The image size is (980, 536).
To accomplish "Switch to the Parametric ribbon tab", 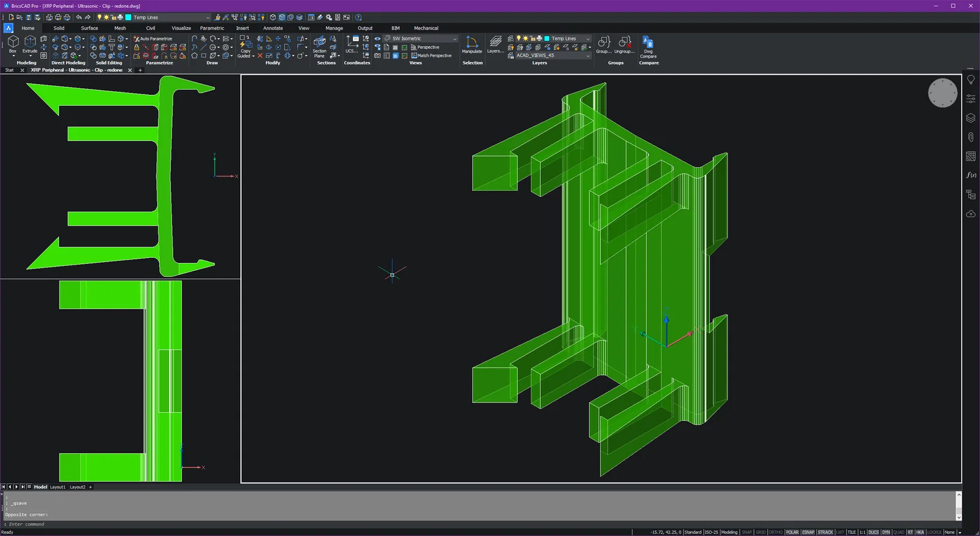I will click(212, 28).
